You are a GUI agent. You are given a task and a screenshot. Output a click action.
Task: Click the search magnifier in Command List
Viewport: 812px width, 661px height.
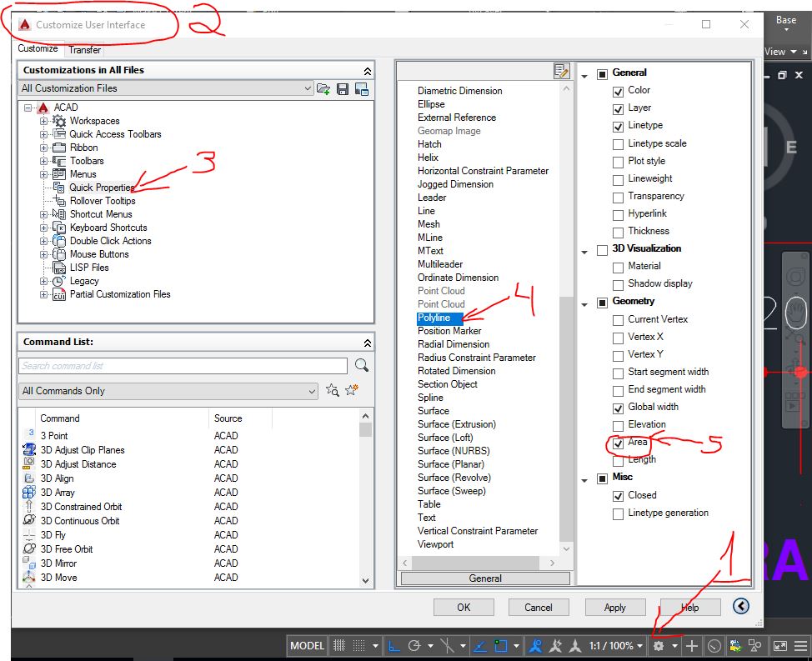pos(359,365)
